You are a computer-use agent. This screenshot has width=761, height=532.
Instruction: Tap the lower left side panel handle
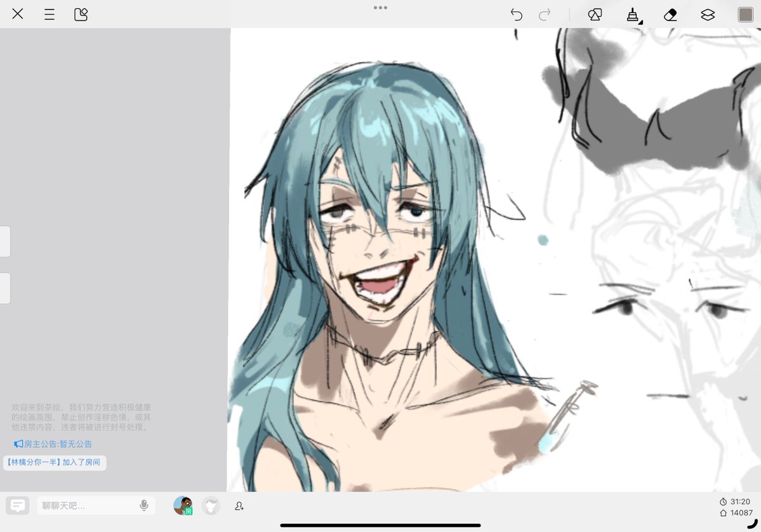(5, 288)
